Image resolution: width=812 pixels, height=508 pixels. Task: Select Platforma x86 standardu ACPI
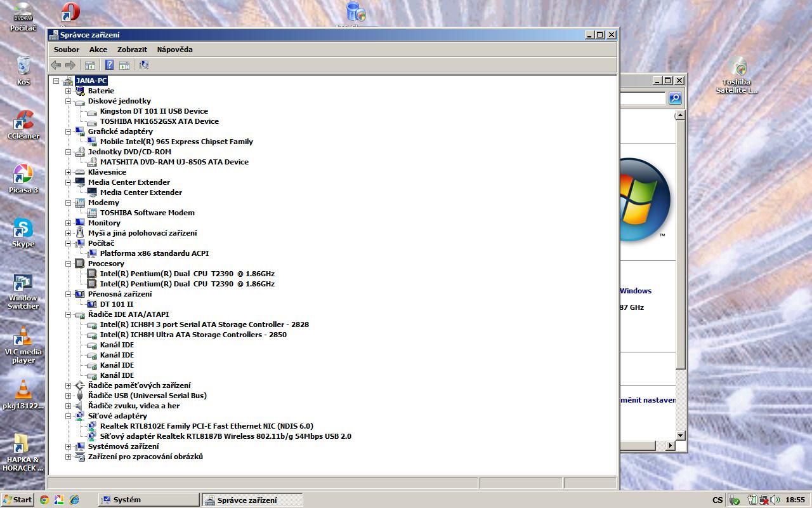click(154, 253)
